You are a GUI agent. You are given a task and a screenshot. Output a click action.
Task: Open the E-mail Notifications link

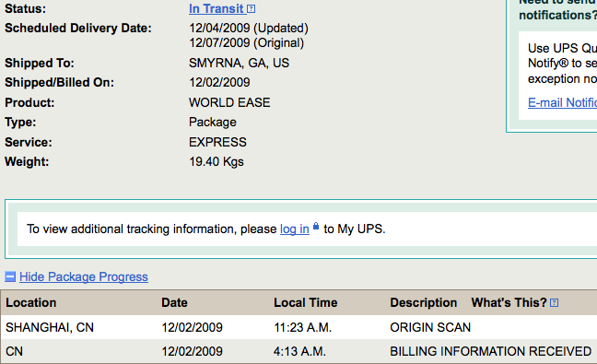pos(562,102)
